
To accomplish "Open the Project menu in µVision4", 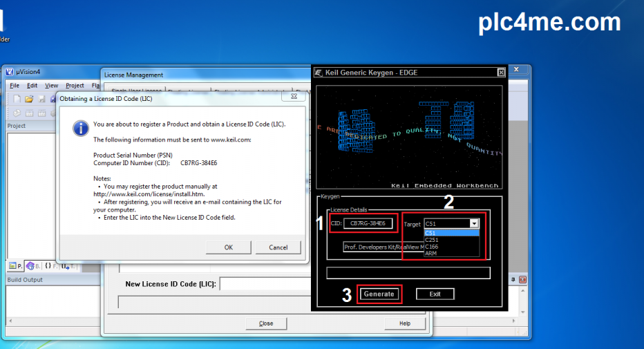I will tap(75, 85).
